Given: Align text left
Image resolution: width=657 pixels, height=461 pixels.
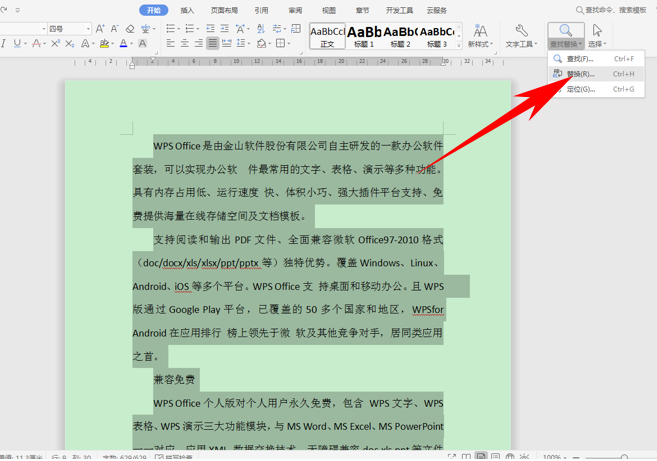Looking at the screenshot, I should pos(171,43).
